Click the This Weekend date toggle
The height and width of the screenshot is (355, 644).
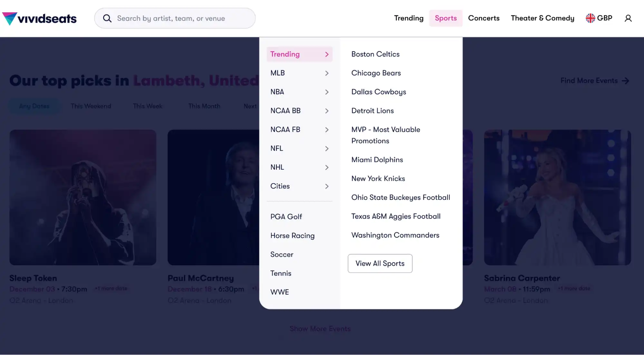[91, 106]
